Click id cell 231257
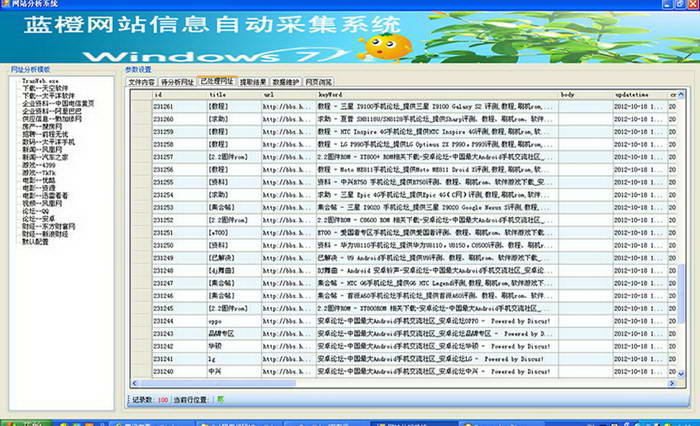700x426 pixels. [179, 157]
